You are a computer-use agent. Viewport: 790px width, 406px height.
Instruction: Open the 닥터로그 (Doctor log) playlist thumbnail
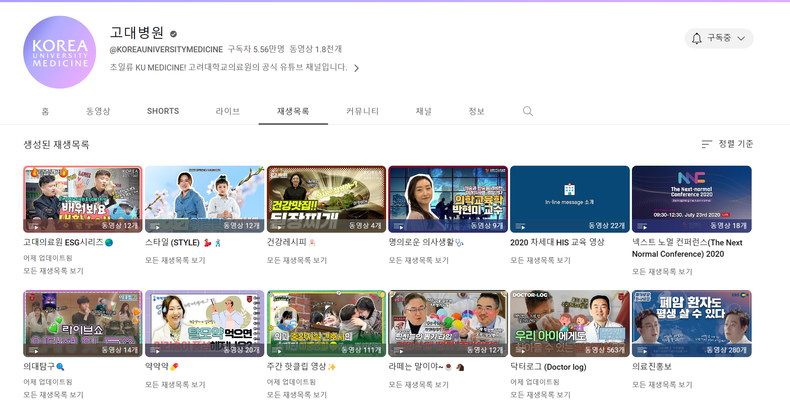pyautogui.click(x=570, y=323)
